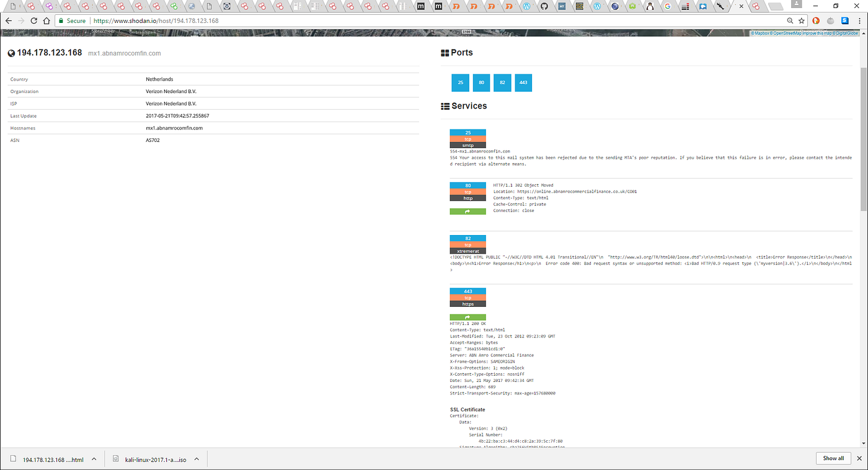This screenshot has height=470, width=868.
Task: Open the port 80 redirect arrow button
Action: coord(467,211)
